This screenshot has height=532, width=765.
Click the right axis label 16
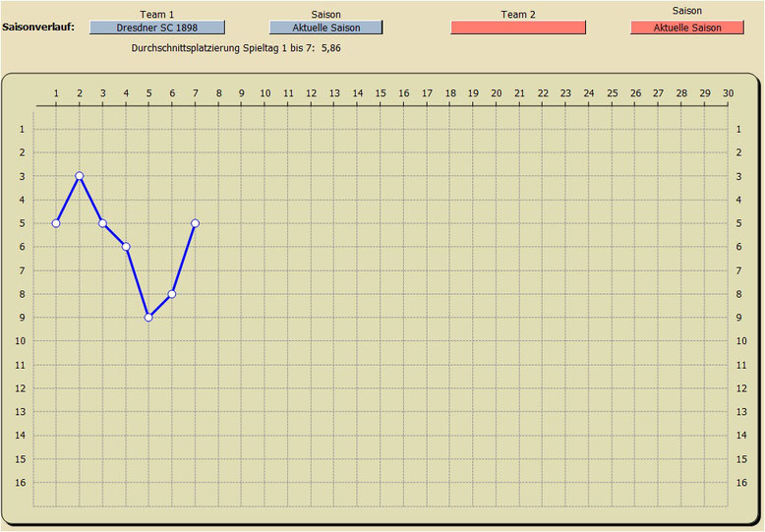point(741,482)
